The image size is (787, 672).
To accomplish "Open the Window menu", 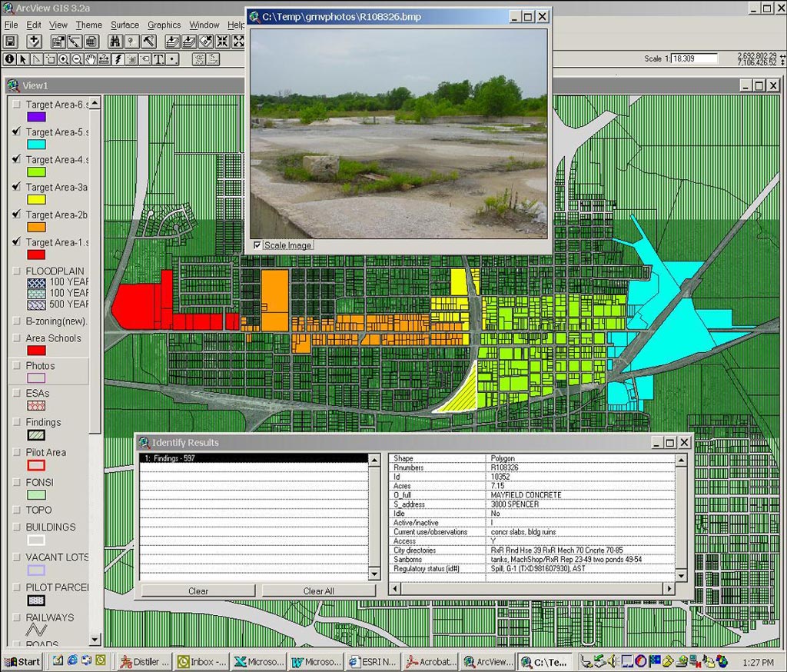I will (x=204, y=25).
